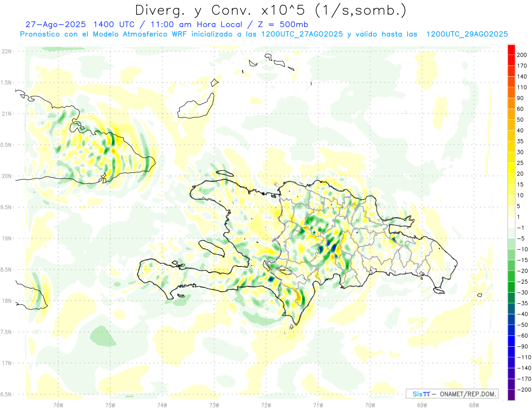
Task: Click color scale value '-40'
Action: 524,314
